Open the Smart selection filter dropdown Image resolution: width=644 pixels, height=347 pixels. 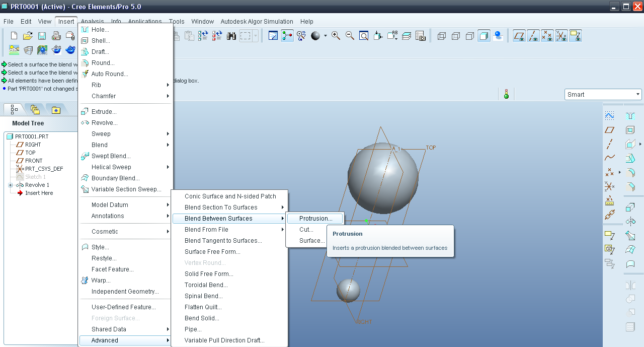638,94
